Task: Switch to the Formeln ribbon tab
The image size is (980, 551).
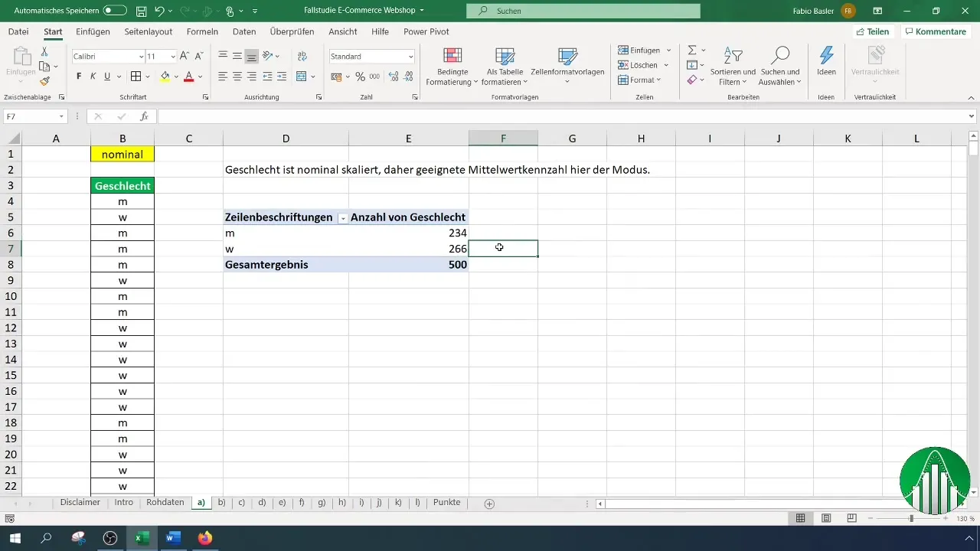Action: point(202,31)
